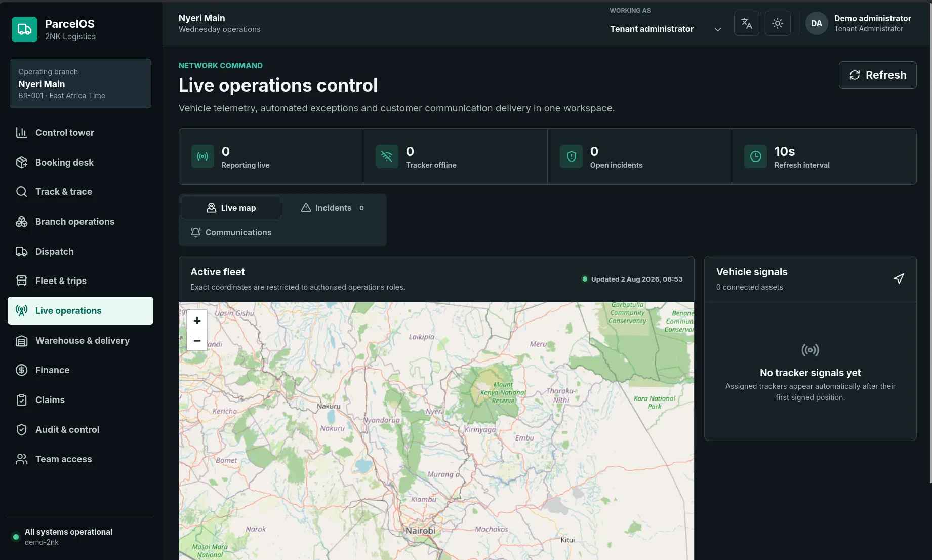Viewport: 932px width, 560px height.
Task: Click the Tracker offline wifi icon
Action: (x=387, y=156)
